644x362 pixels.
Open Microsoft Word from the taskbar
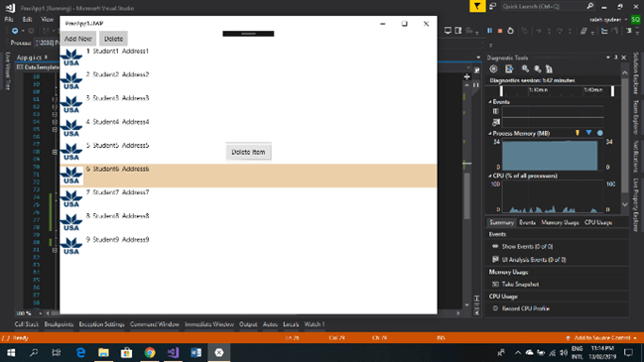195,352
